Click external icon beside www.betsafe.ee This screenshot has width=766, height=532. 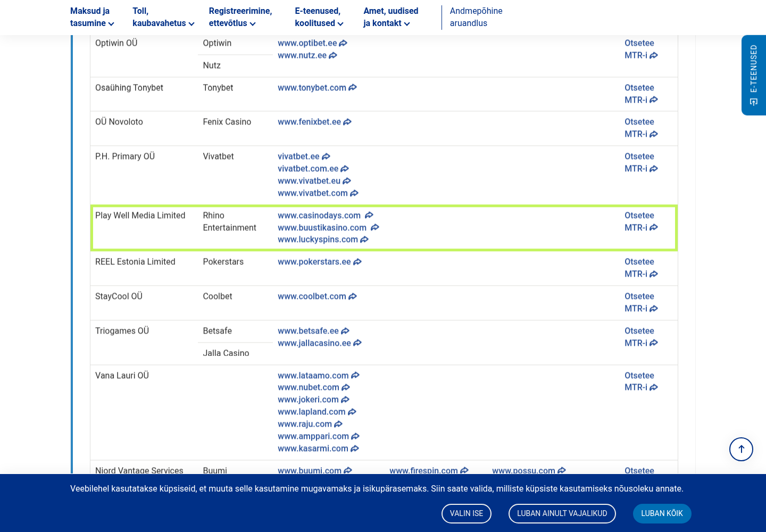[345, 331]
